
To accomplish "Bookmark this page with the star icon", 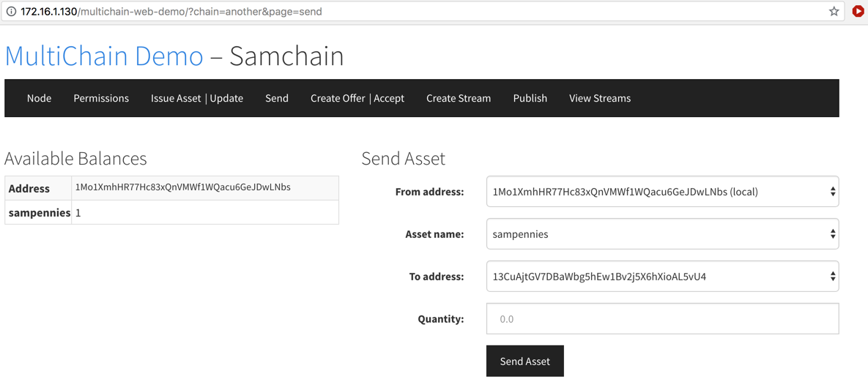I will click(x=834, y=12).
